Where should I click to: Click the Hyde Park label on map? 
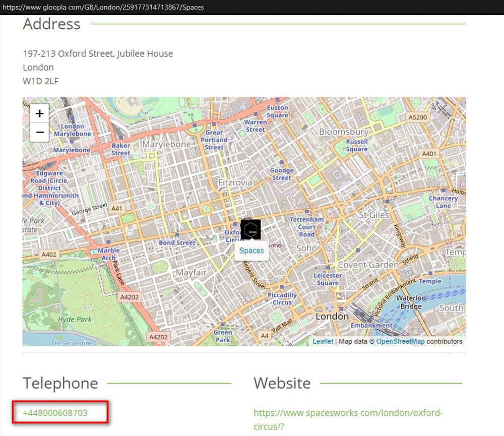click(x=75, y=319)
